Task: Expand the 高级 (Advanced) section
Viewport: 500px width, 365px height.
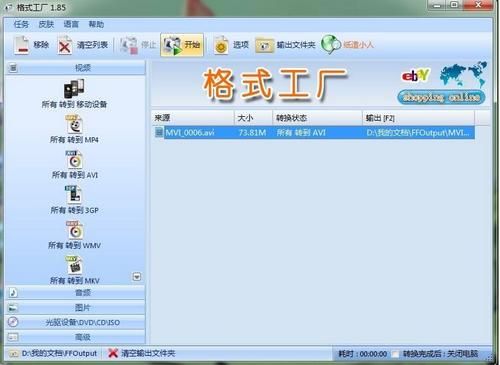Action: [75, 337]
